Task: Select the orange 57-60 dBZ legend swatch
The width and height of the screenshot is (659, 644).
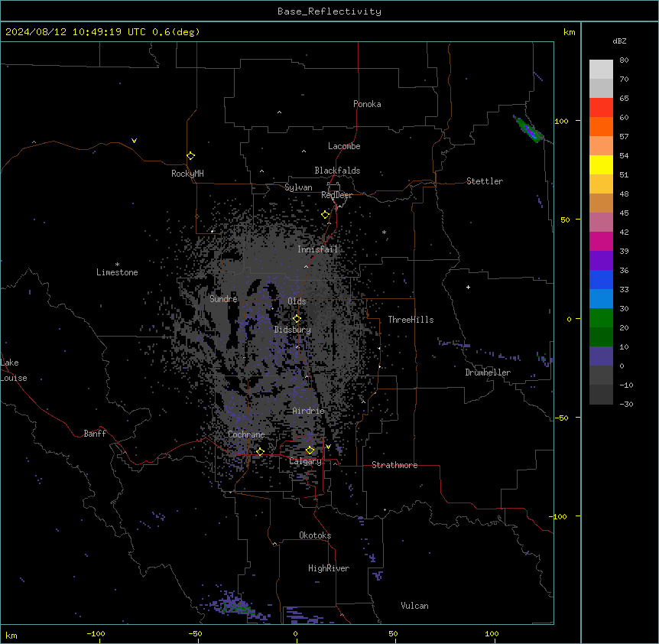Action: [601, 126]
